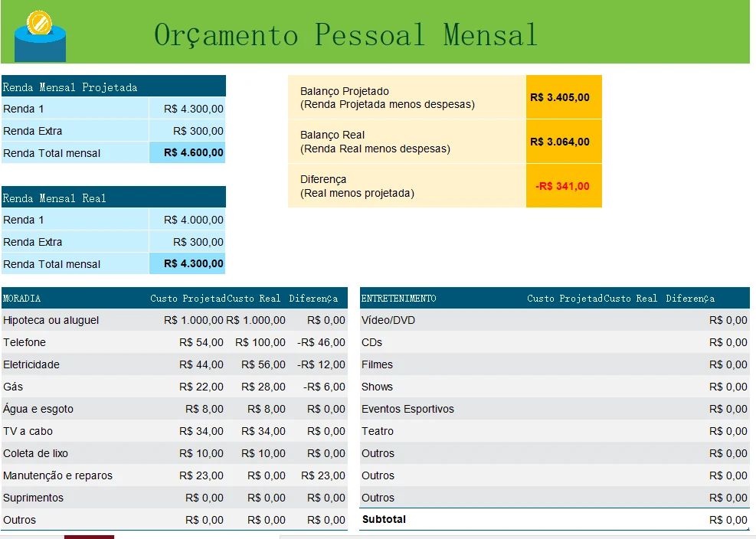756x539 pixels.
Task: Select the Orçamento Pessoal Mensal title
Action: (345, 35)
